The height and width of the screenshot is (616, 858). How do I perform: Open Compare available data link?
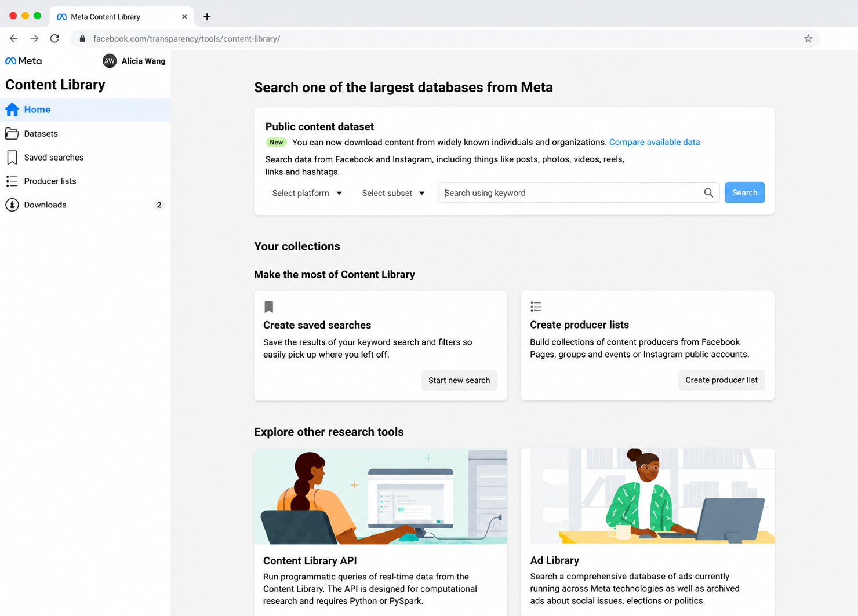pyautogui.click(x=655, y=142)
